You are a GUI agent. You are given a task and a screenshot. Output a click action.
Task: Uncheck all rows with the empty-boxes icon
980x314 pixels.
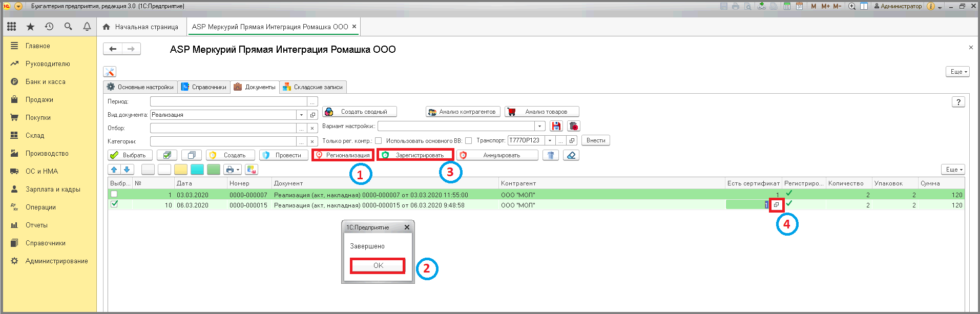pos(192,155)
